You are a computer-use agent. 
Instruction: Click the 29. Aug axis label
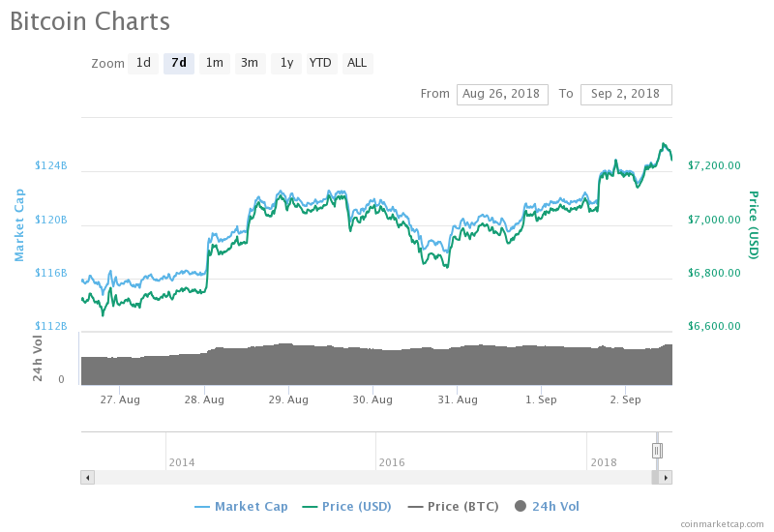[x=288, y=399]
